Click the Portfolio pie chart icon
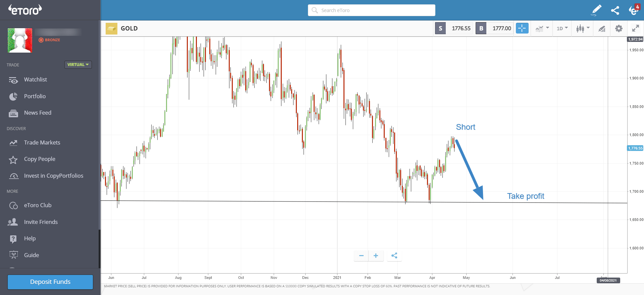 pyautogui.click(x=13, y=97)
